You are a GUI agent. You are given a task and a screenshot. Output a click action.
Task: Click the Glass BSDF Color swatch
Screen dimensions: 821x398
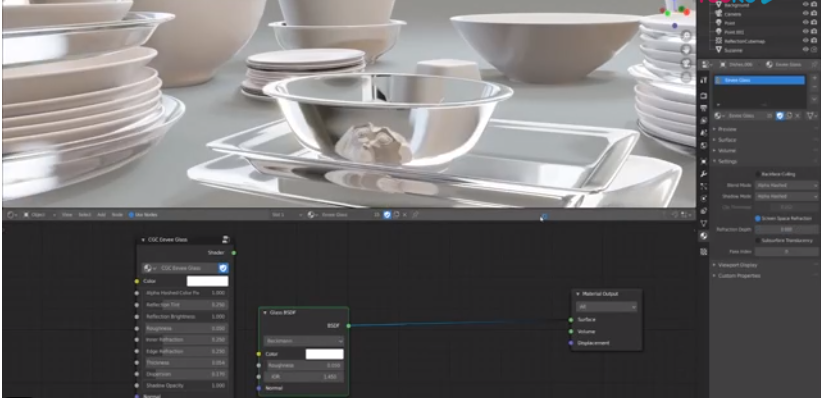click(325, 354)
